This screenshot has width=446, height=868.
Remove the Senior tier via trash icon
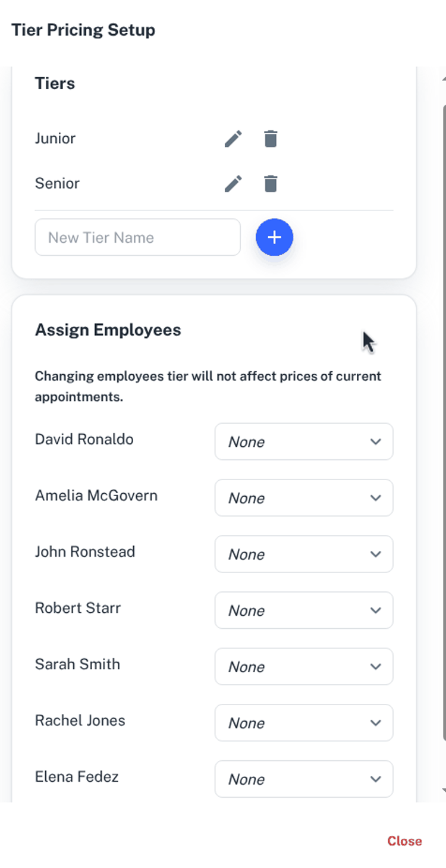(x=271, y=183)
